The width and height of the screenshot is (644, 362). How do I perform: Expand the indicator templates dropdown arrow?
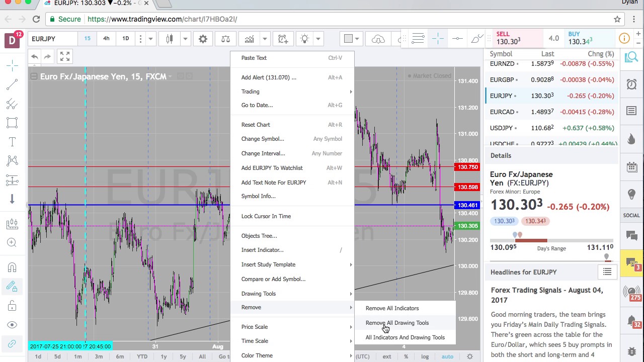pyautogui.click(x=264, y=39)
